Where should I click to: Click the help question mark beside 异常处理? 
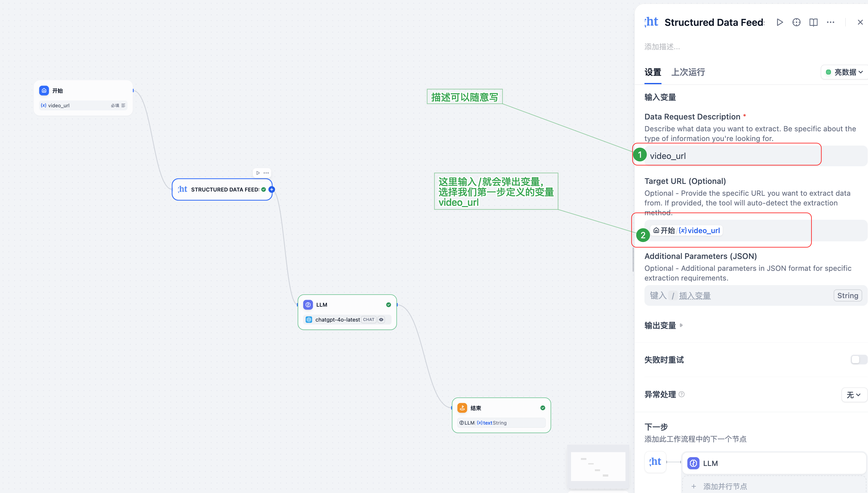click(682, 394)
